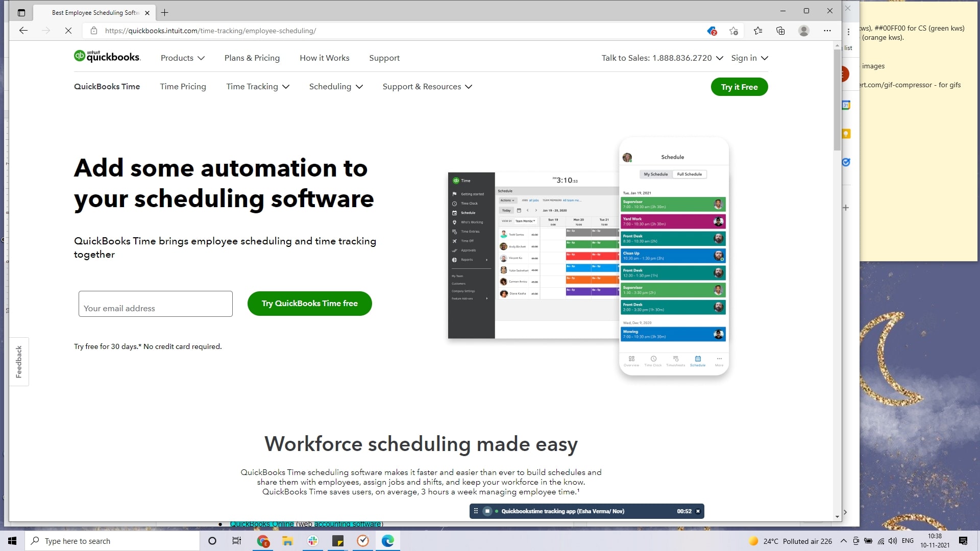Select the Schedule calendar icon in the sidebar
Viewport: 980px width, 551px height.
pyautogui.click(x=454, y=213)
